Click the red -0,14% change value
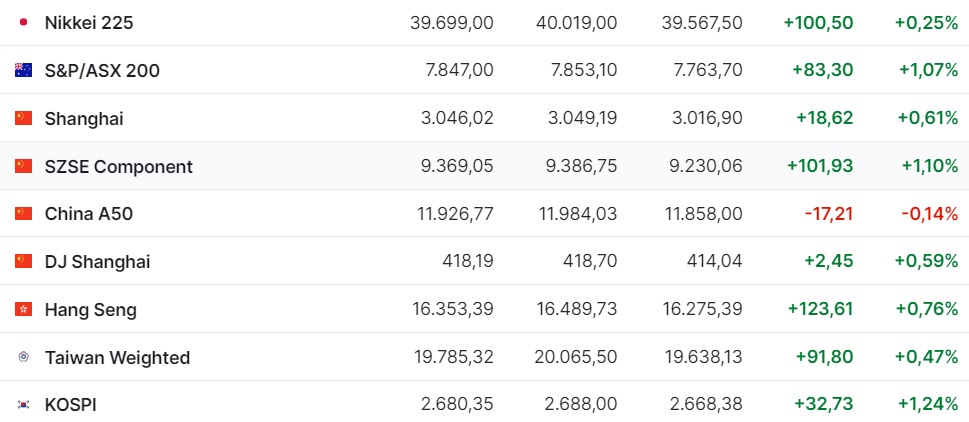This screenshot has width=969, height=422. point(929,214)
